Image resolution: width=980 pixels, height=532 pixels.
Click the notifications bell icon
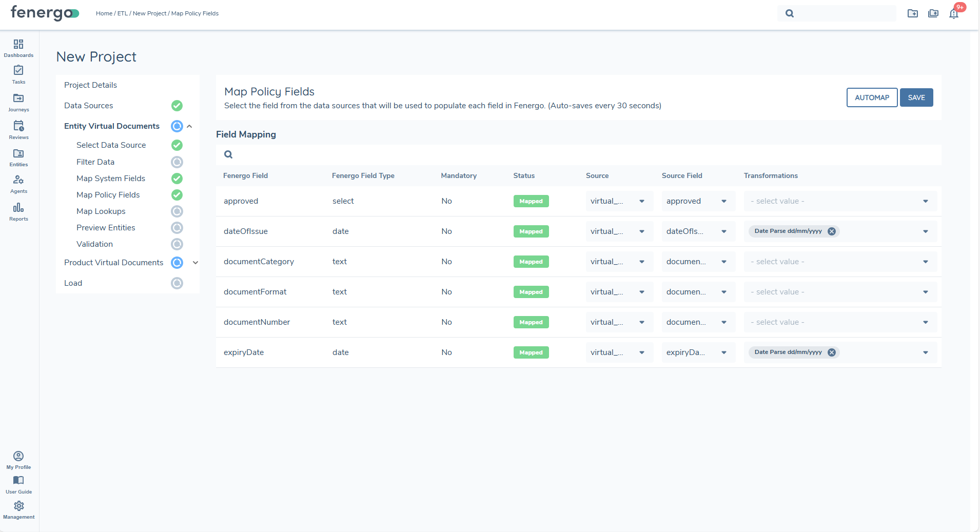pos(954,14)
